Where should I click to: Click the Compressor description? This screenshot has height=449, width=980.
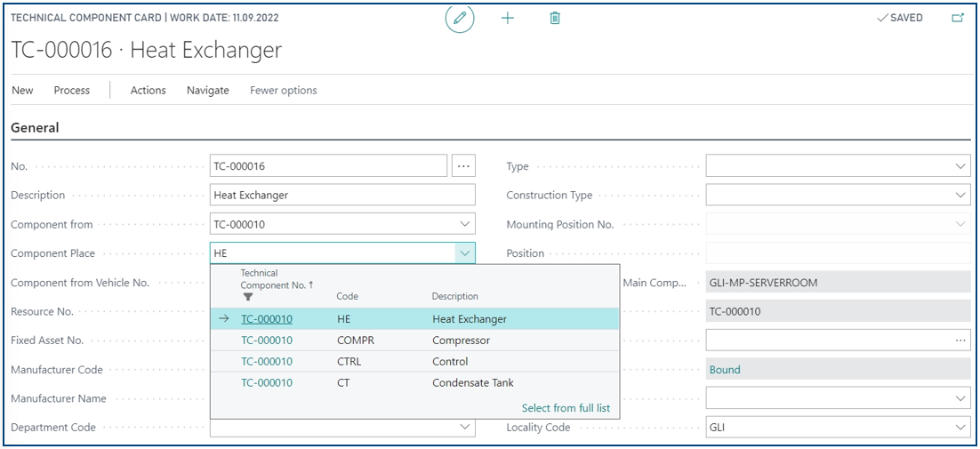tap(462, 341)
